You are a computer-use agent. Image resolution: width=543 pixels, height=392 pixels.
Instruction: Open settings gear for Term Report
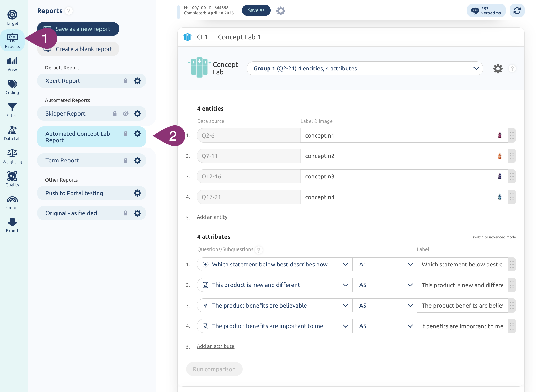pyautogui.click(x=137, y=160)
